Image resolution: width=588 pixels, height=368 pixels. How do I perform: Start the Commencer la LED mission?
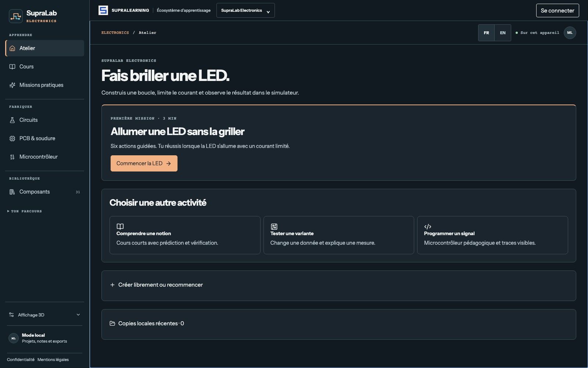144,163
